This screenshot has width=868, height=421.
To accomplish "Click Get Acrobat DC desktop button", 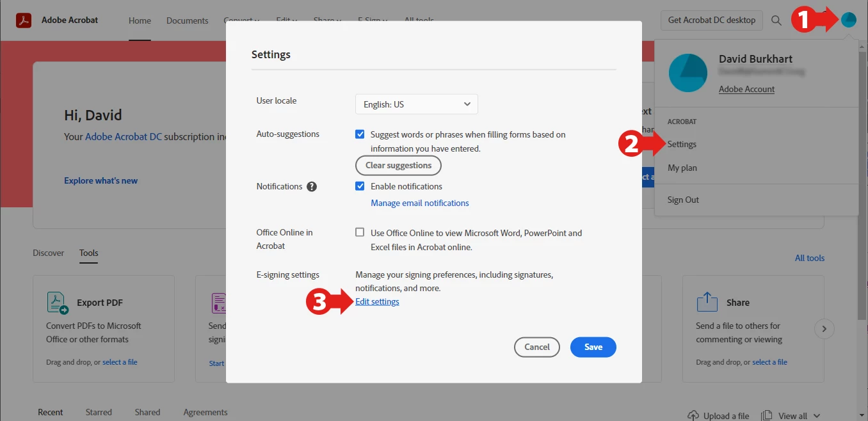I will [712, 20].
